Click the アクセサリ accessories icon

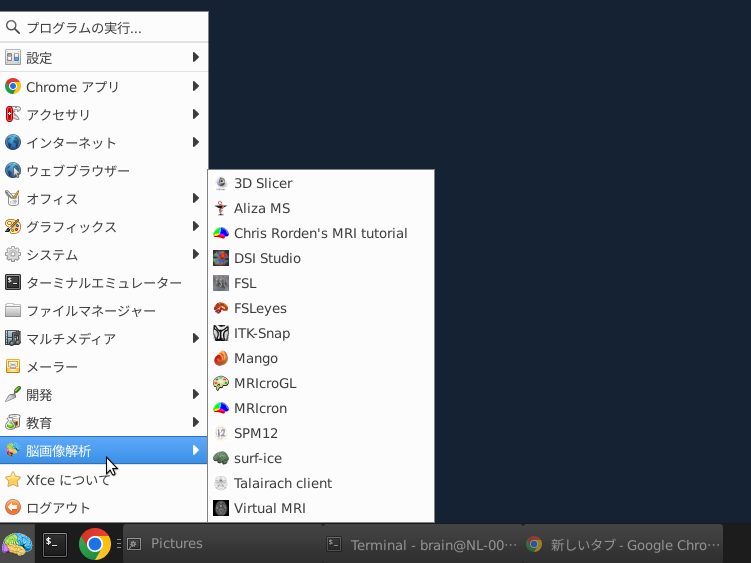[x=13, y=114]
